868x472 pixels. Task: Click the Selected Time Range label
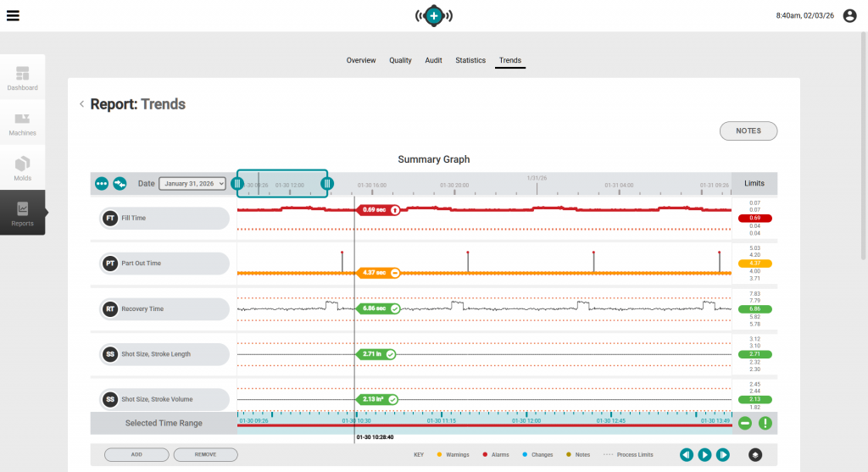point(164,424)
